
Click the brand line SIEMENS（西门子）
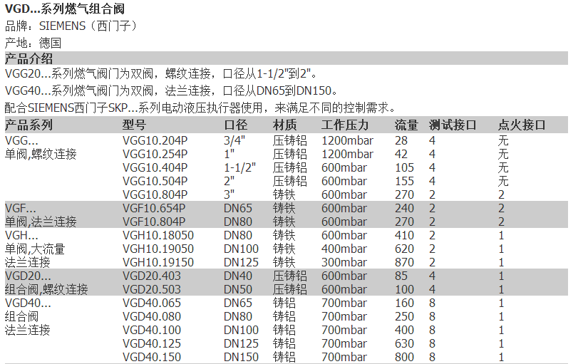point(72,26)
